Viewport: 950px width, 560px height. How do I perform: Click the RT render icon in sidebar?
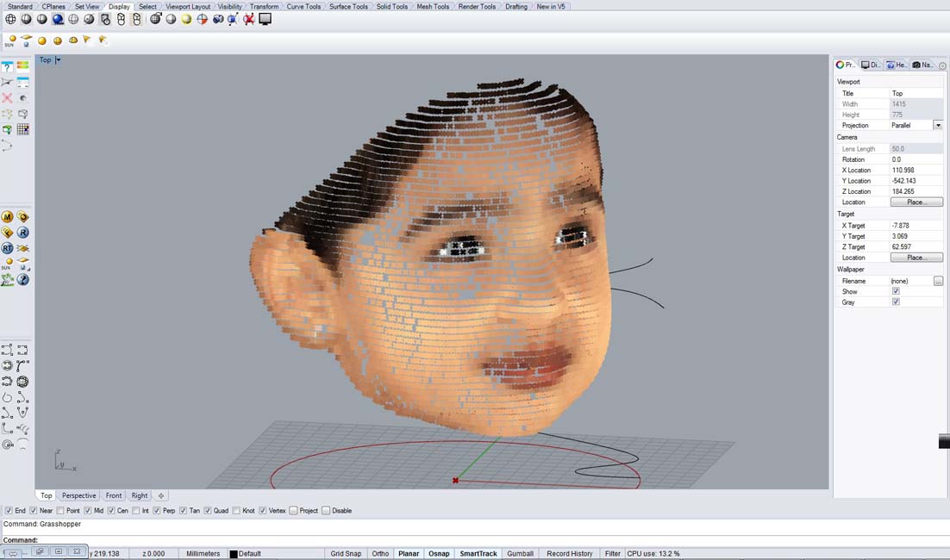(x=8, y=248)
